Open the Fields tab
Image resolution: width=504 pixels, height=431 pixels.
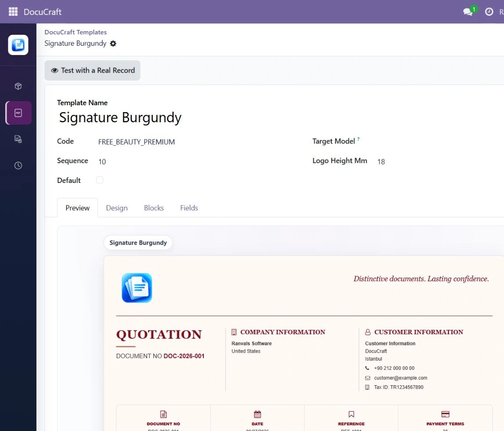click(189, 208)
